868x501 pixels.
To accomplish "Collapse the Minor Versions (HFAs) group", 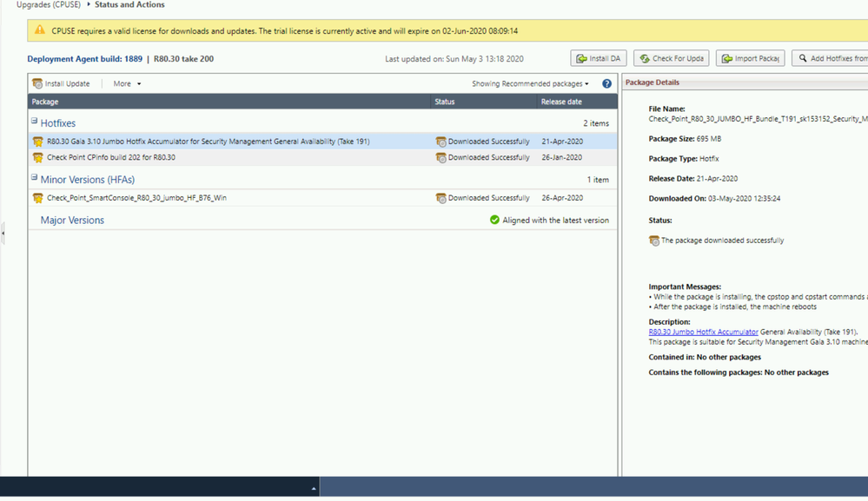I will tap(35, 178).
